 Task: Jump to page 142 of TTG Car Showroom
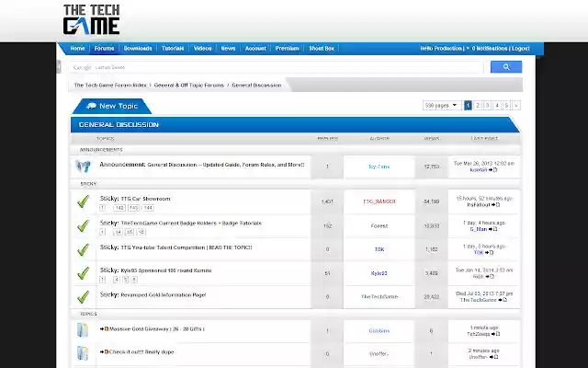tap(119, 208)
